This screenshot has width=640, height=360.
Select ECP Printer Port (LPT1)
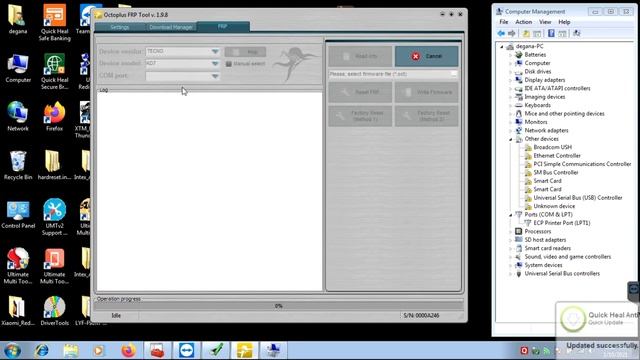562,223
